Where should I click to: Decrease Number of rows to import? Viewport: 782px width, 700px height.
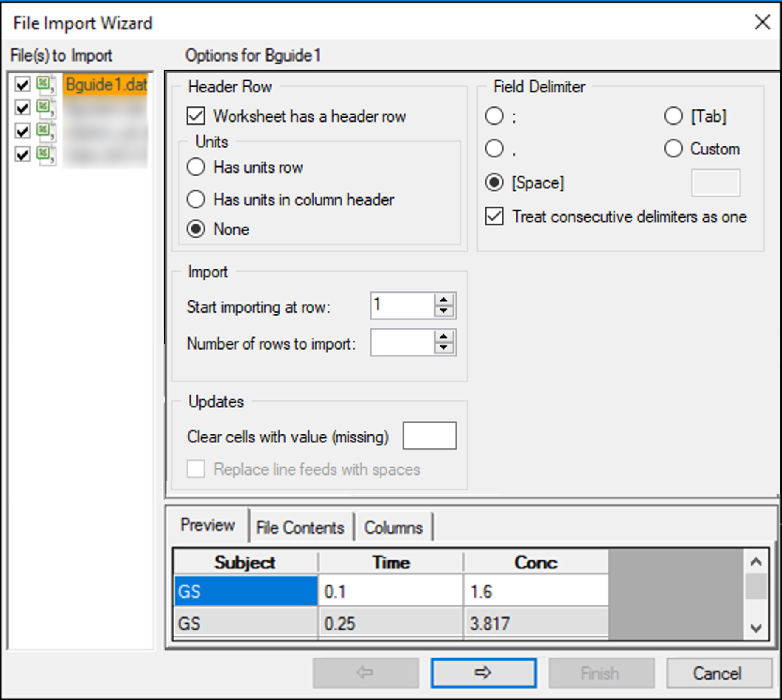(x=444, y=348)
